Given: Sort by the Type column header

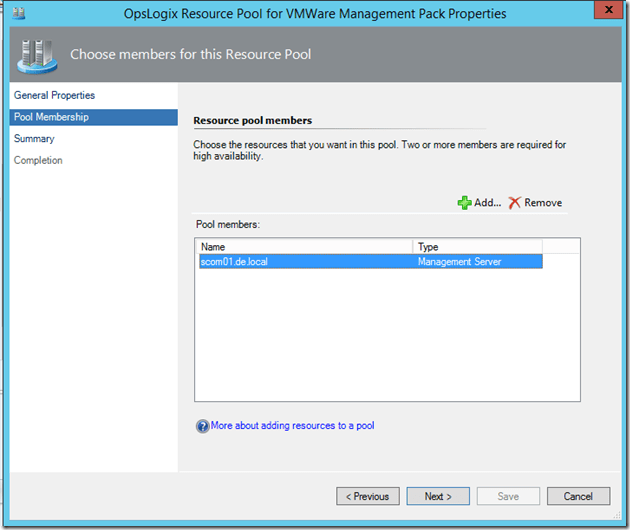Looking at the screenshot, I should click(477, 247).
